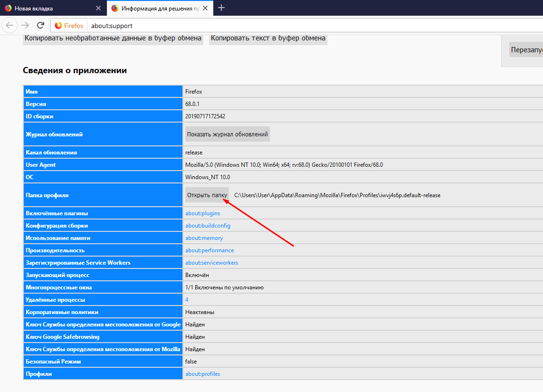Screen dimensions: 543x392
Task: Click the OS value Windows_NT 10.0
Action: click(x=208, y=177)
